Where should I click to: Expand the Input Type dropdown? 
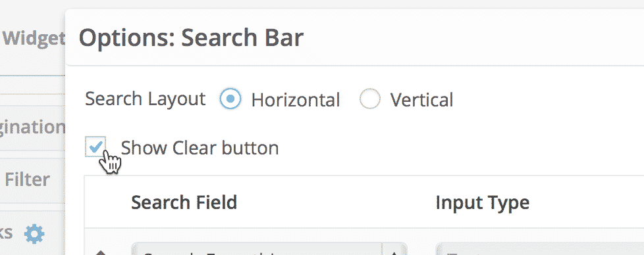click(x=540, y=250)
